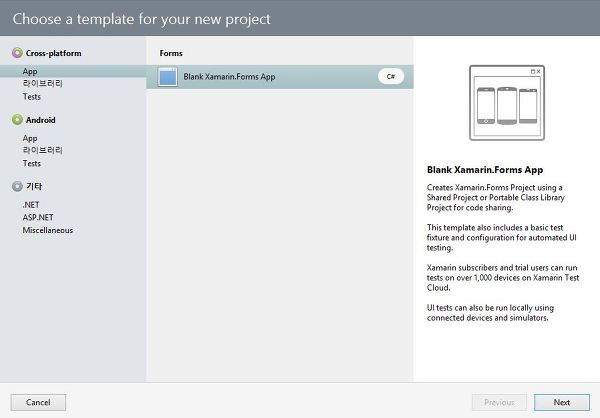Click the gray 기타 category icon

pyautogui.click(x=17, y=186)
